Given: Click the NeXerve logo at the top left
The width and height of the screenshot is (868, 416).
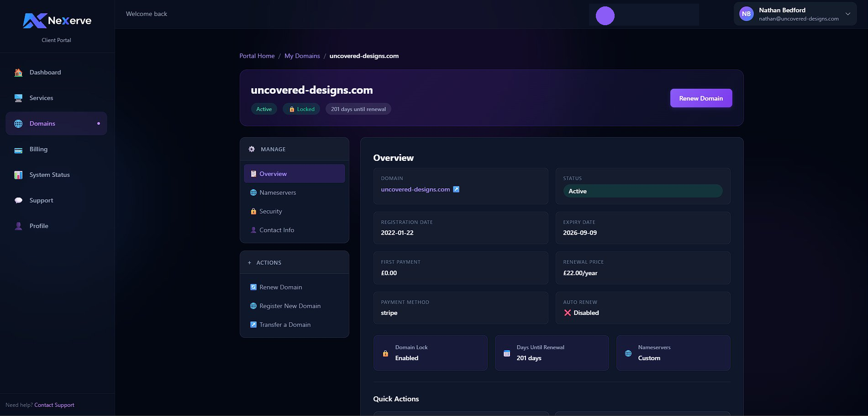Looking at the screenshot, I should pos(56,21).
